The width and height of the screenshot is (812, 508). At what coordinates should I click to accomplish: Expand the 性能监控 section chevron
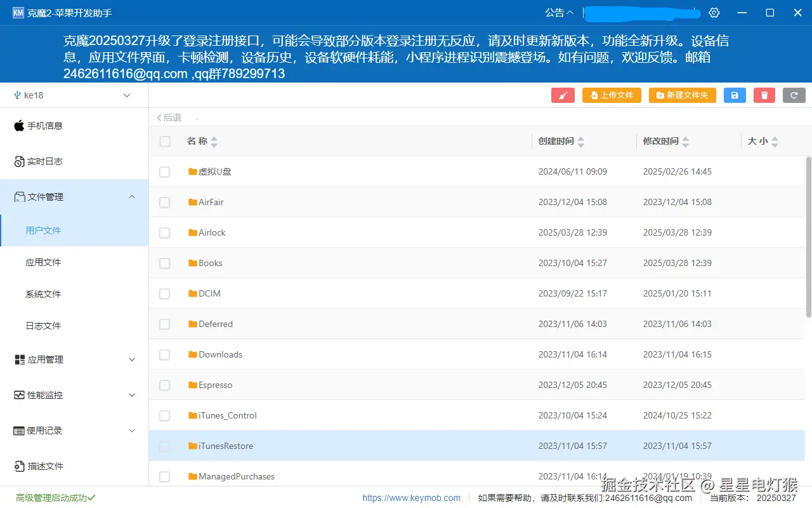pos(132,395)
